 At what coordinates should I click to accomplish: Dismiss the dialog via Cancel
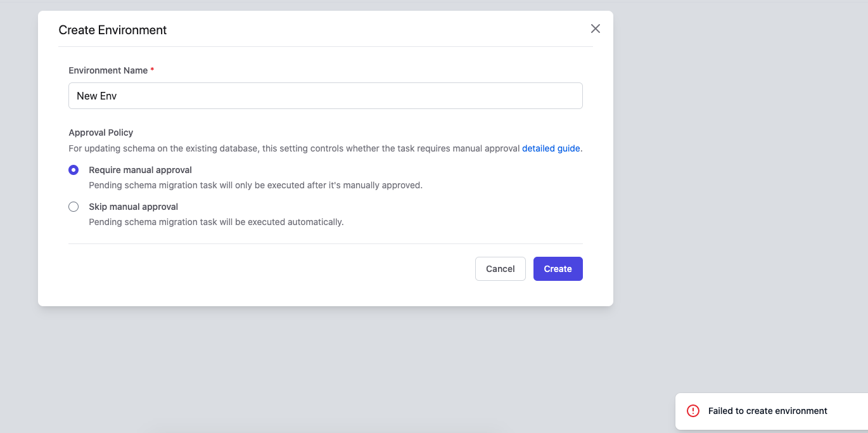click(500, 268)
